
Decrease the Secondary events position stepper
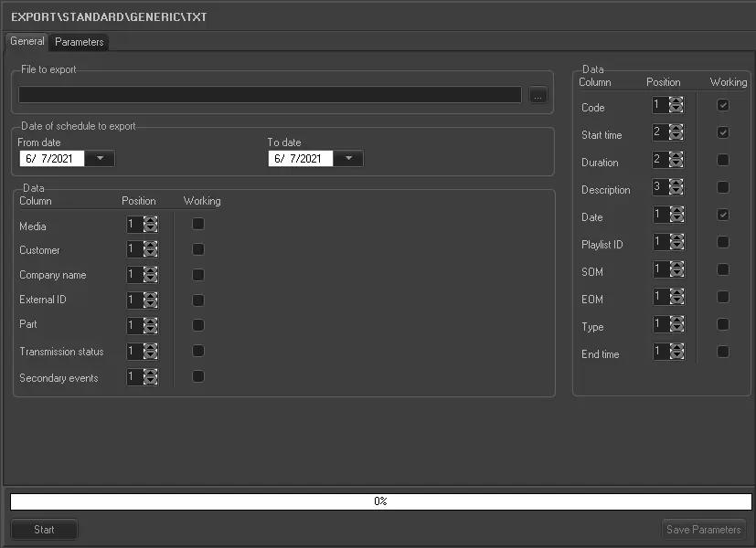(151, 382)
